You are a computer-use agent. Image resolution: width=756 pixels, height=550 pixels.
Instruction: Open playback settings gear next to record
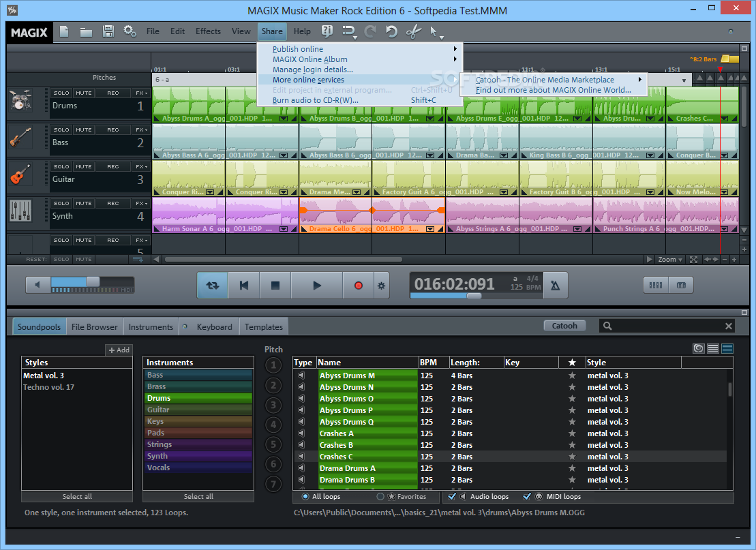381,286
